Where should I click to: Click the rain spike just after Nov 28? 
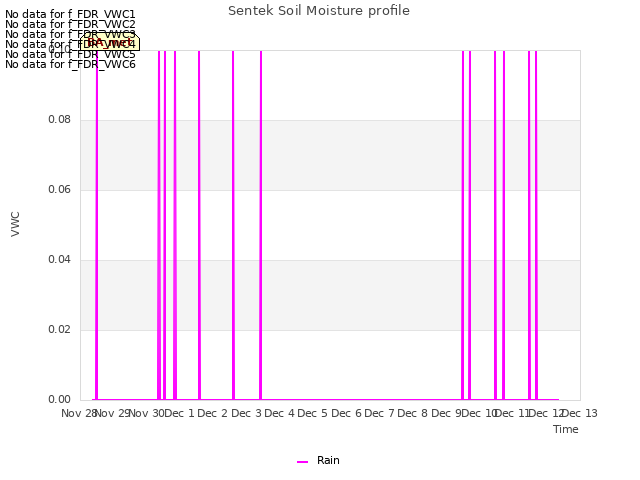click(x=97, y=224)
